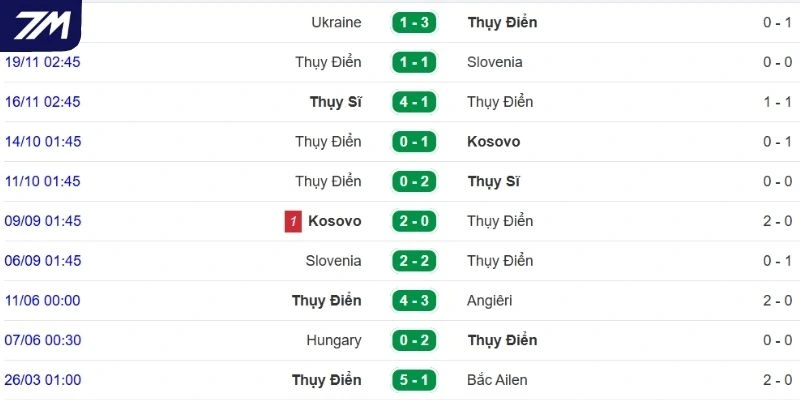Viewport: 800px width, 400px height.
Task: Open the Ukraine 1 - 3 score badge
Action: click(414, 22)
